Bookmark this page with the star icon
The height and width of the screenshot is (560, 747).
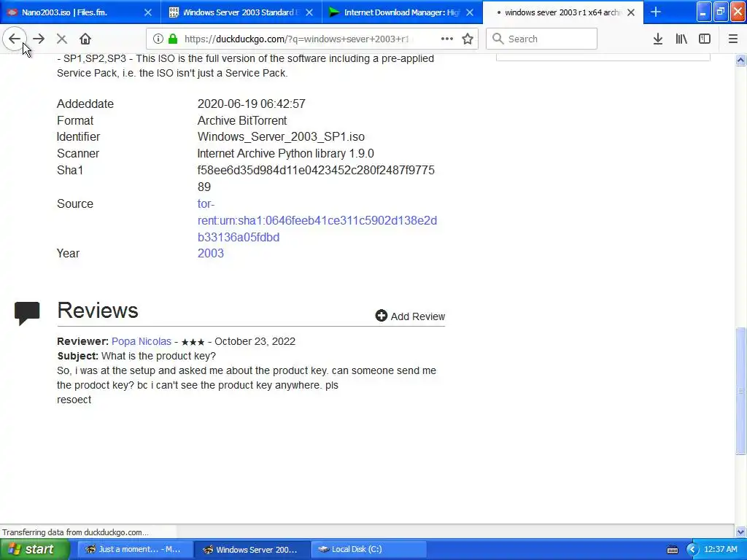click(468, 39)
